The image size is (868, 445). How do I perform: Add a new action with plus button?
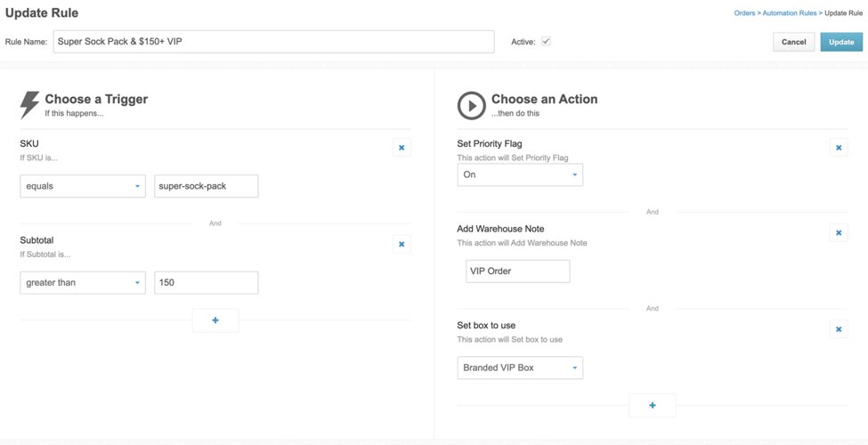[x=652, y=406]
